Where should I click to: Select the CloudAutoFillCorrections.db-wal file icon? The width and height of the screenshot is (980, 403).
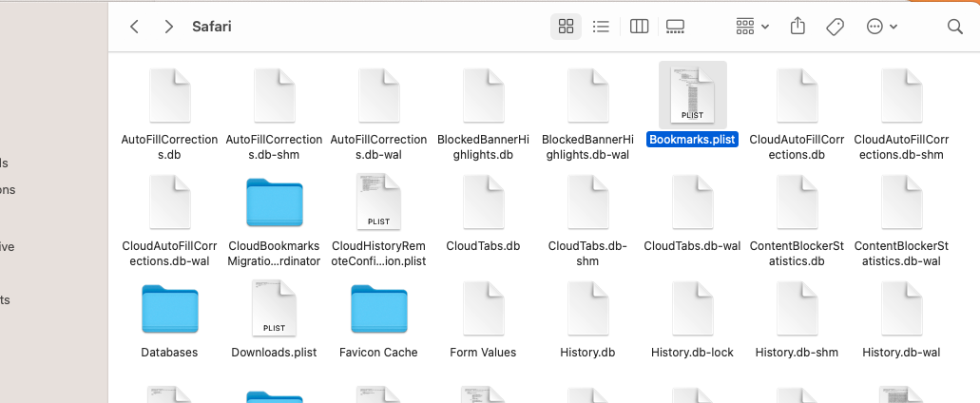pyautogui.click(x=169, y=201)
